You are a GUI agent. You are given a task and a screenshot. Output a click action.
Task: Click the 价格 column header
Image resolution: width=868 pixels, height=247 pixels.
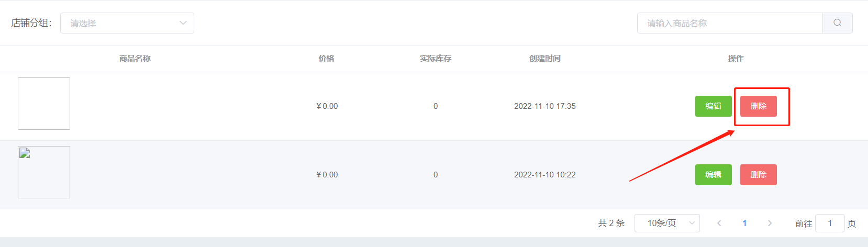[326, 59]
